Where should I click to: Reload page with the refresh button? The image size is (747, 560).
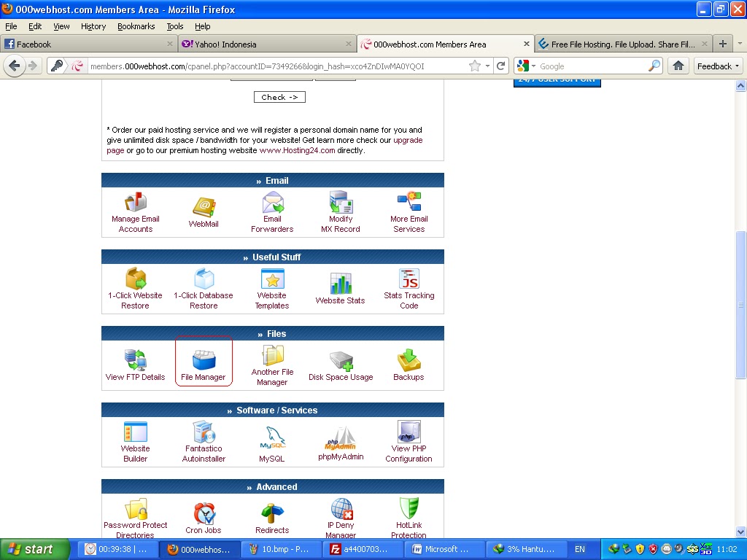[x=500, y=66]
